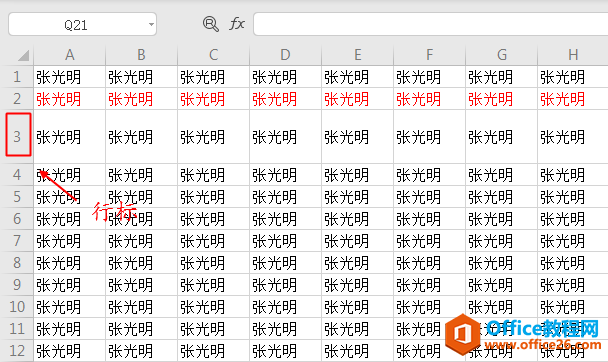Click cell A1 containing 张光明
Image resolution: width=608 pixels, height=362 pixels.
(x=70, y=77)
